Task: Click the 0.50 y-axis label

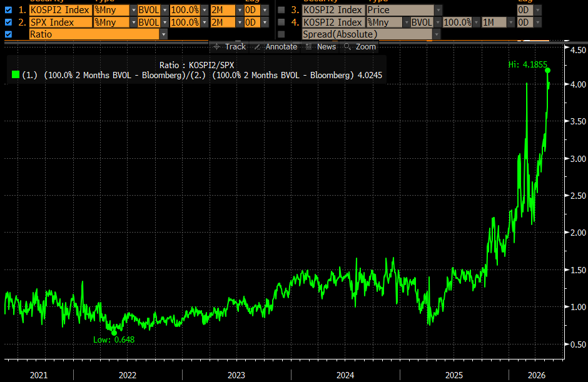Action: point(578,344)
